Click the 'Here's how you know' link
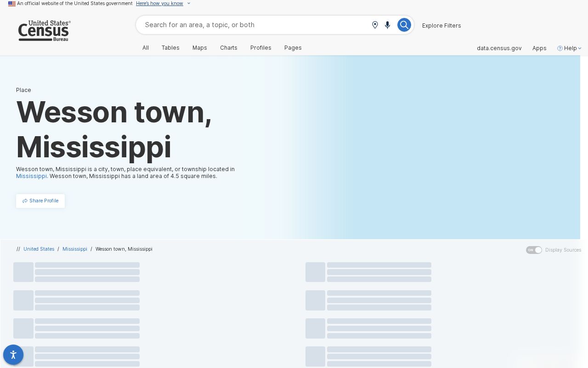This screenshot has width=588, height=368. coord(159,4)
